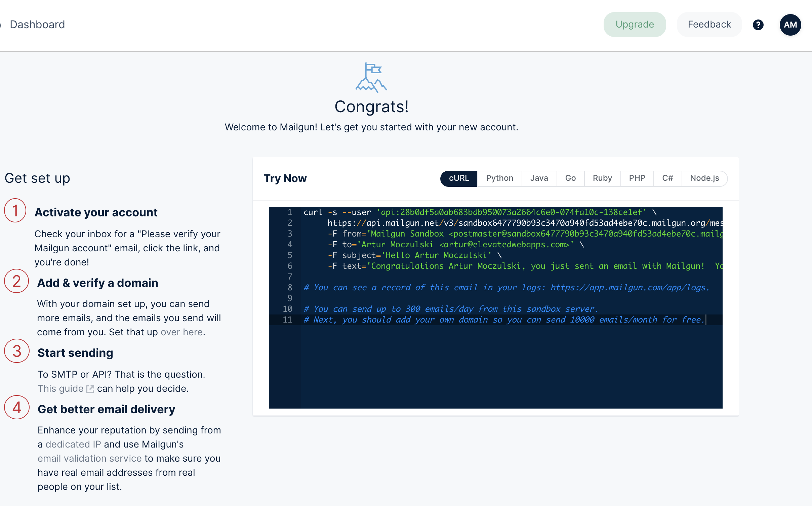The image size is (812, 506).
Task: Select the Java code tab
Action: point(539,178)
